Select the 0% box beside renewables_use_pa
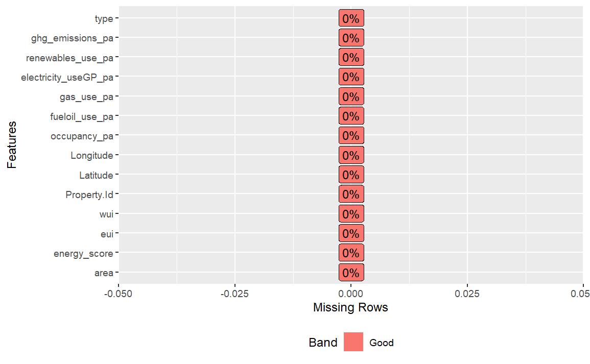Viewport: 590px width, 364px height. click(351, 58)
